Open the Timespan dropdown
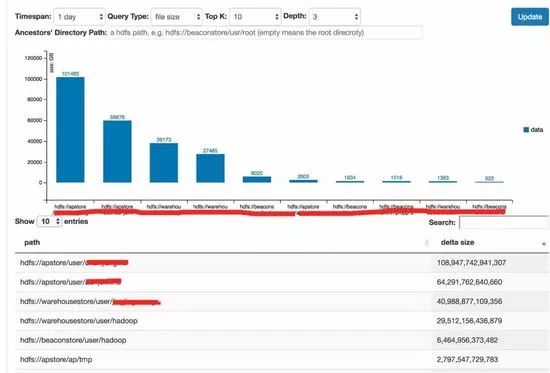Viewport: 550px width, 373px height. 79,17
